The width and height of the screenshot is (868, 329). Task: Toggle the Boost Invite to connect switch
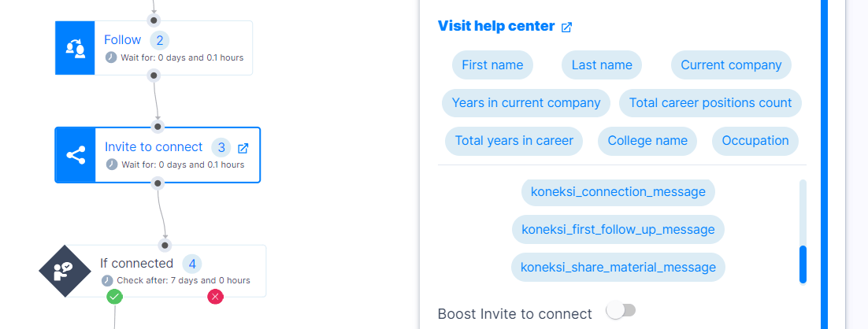621,310
